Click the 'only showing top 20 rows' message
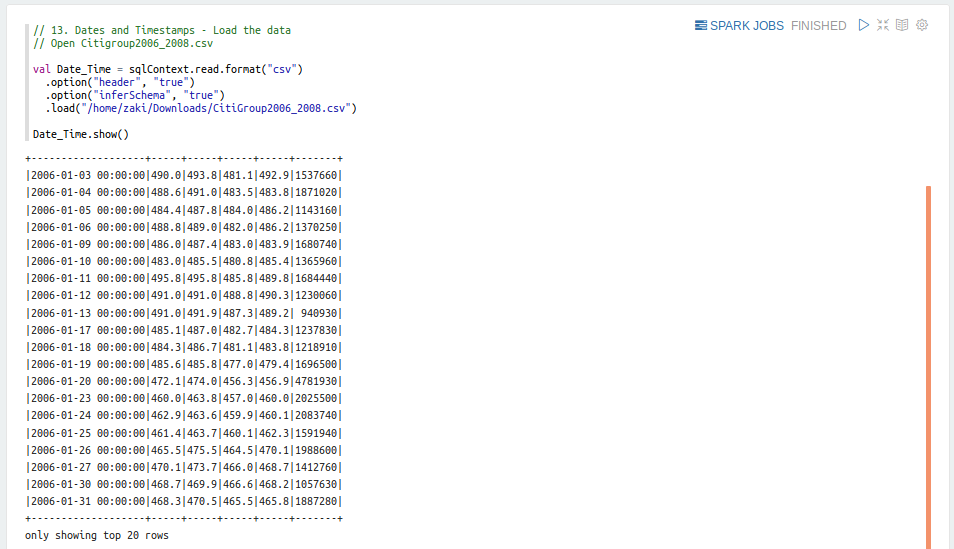Screen dimensions: 954x549 (97, 536)
